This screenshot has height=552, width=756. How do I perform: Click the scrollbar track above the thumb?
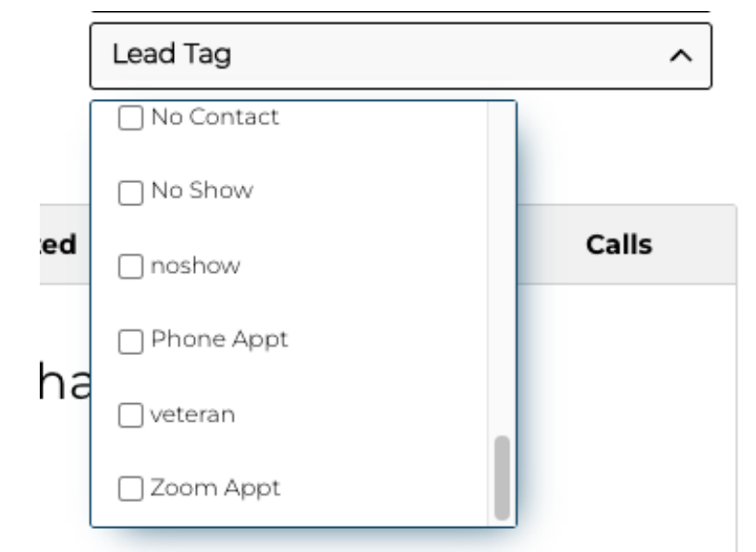pos(502,277)
